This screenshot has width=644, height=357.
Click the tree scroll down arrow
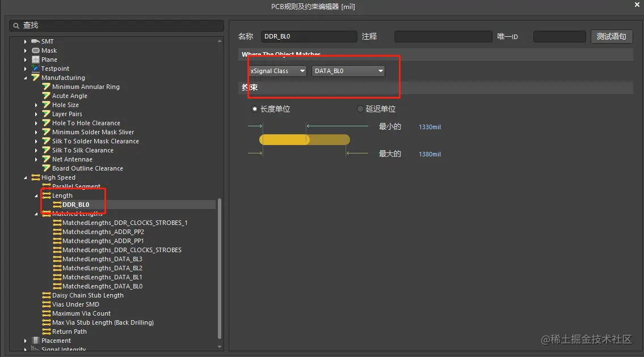click(220, 347)
